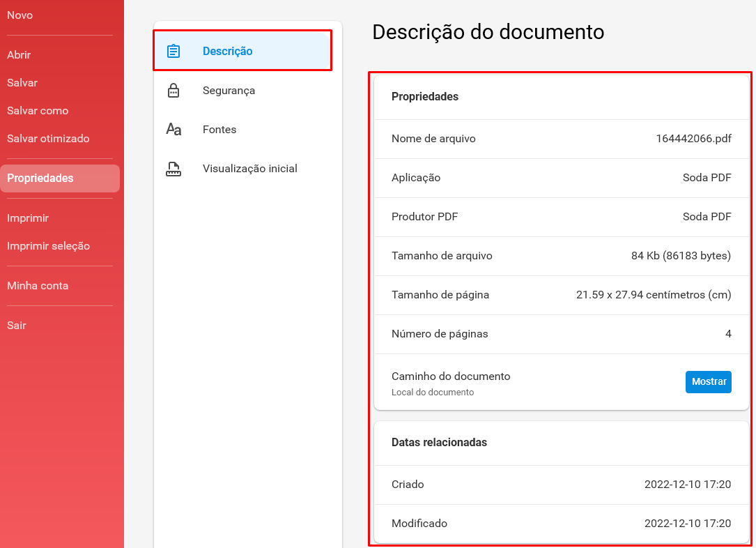Screen dimensions: 756x548
Task: Click the Fontes Aa icon
Action: point(173,129)
